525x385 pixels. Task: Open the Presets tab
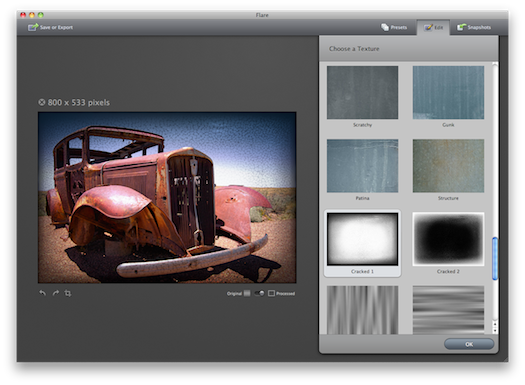point(394,27)
